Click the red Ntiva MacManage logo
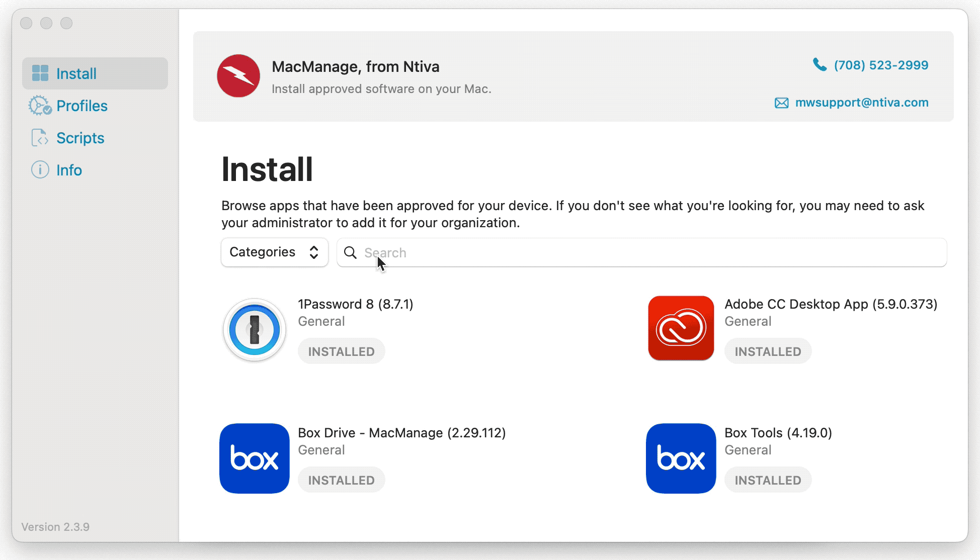This screenshot has width=980, height=560. click(x=238, y=76)
